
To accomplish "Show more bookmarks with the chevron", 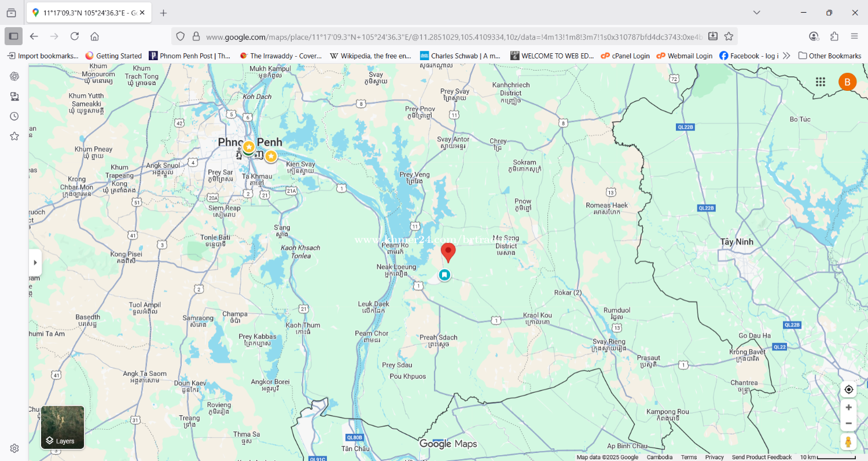I will coord(786,56).
